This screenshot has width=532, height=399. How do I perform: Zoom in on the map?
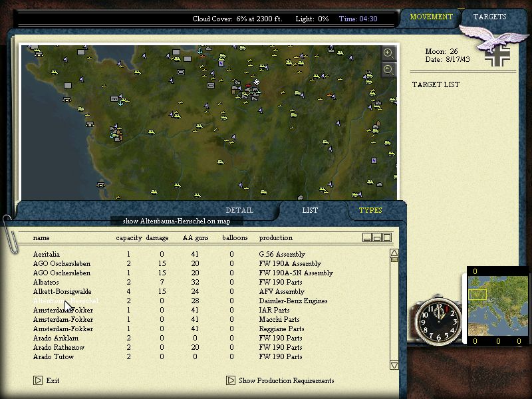[x=388, y=53]
